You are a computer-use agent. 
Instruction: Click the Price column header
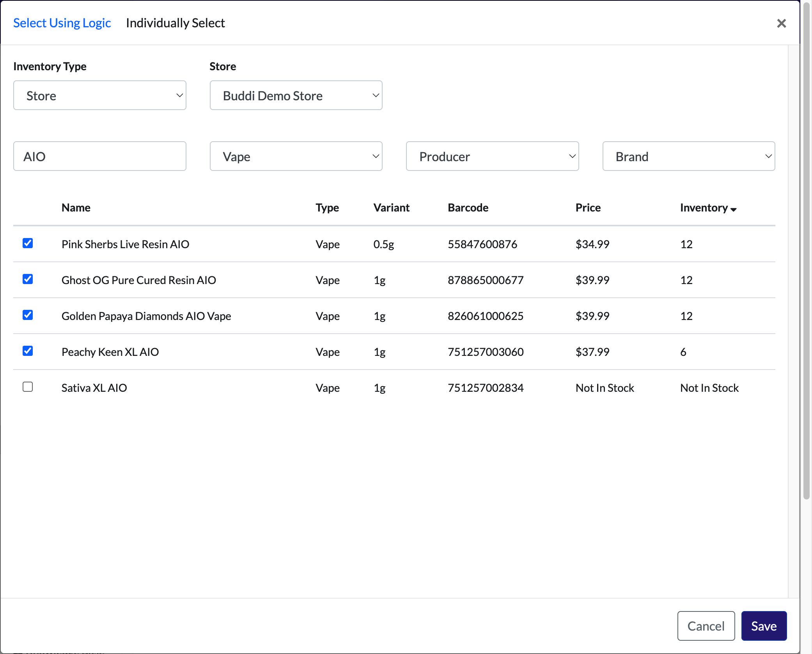pos(588,208)
